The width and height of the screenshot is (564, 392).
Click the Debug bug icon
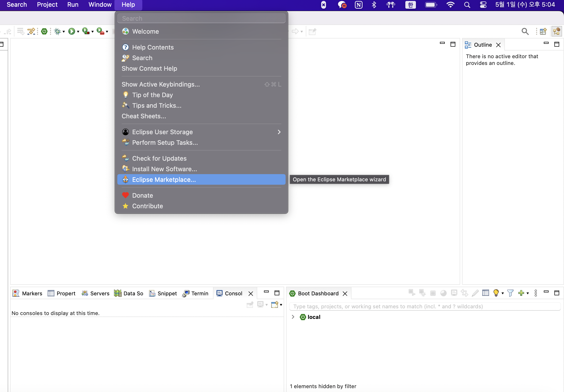[x=57, y=32]
